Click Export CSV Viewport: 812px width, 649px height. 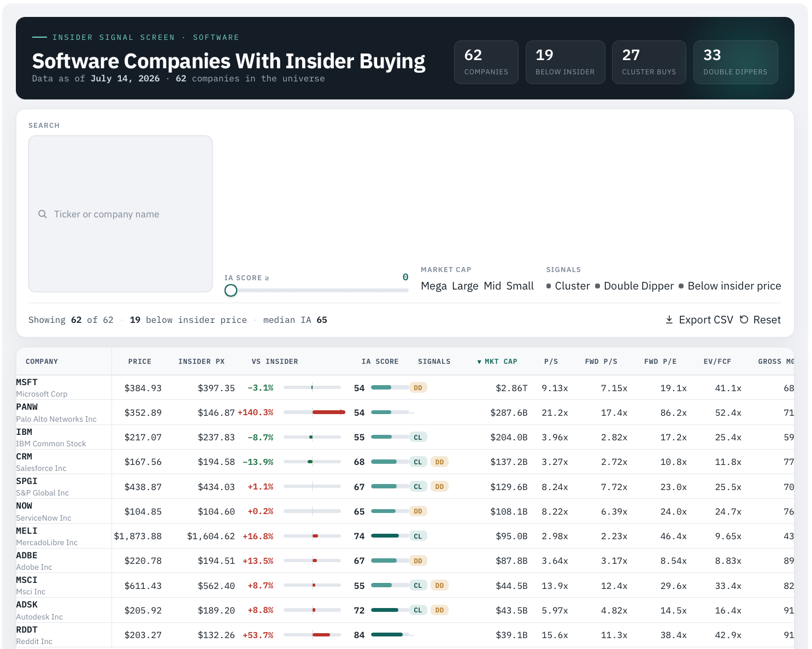click(x=699, y=320)
